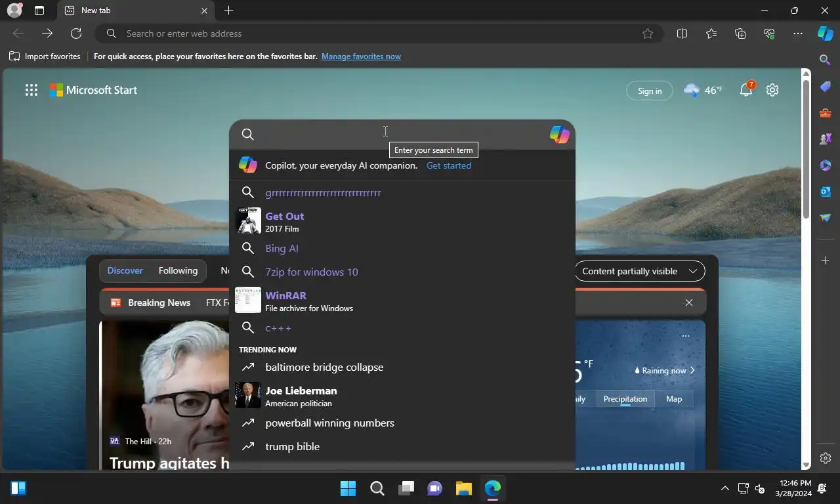
Task: Dismiss the Breaking News banner
Action: point(688,303)
